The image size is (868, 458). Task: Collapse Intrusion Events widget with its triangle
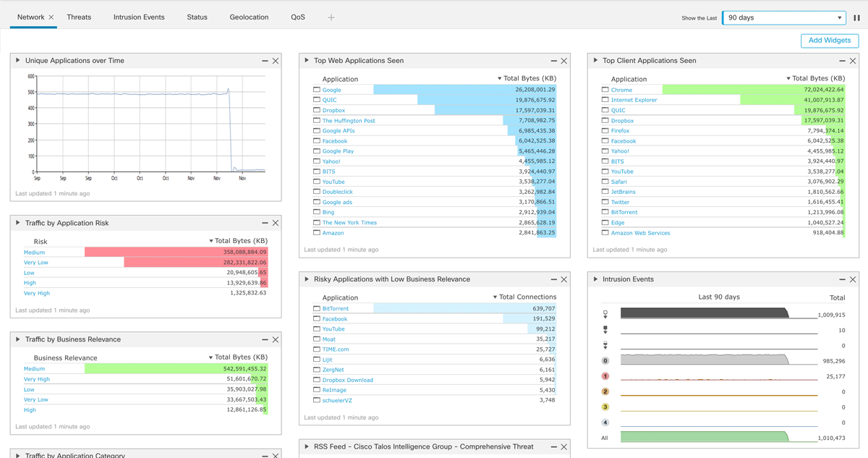pyautogui.click(x=595, y=279)
